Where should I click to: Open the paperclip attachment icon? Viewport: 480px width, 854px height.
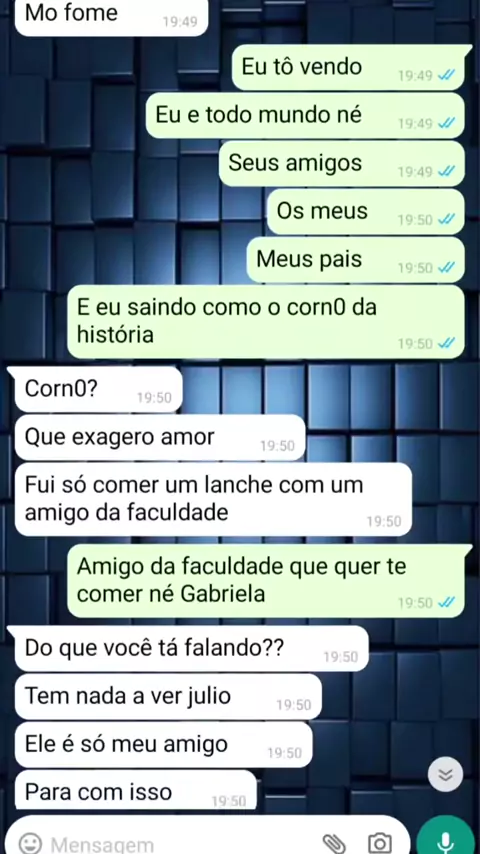334,844
